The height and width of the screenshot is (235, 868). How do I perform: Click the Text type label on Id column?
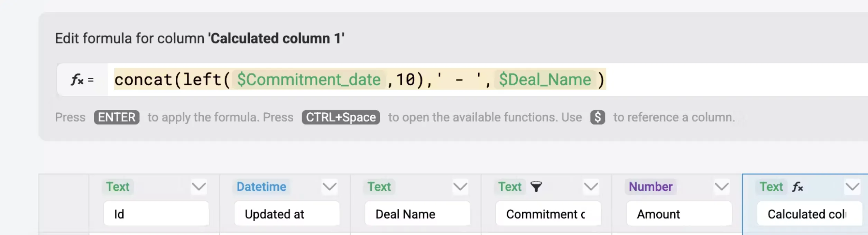pos(118,187)
